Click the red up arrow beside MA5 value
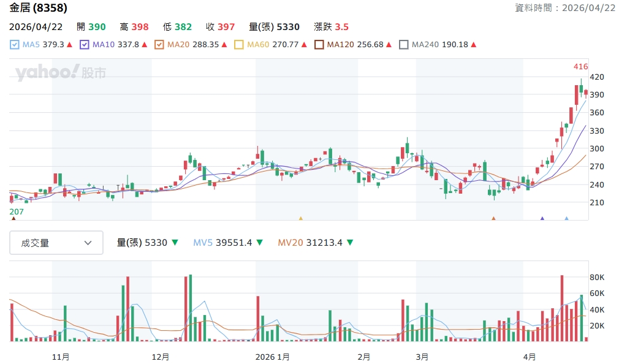The image size is (619, 364). 70,45
